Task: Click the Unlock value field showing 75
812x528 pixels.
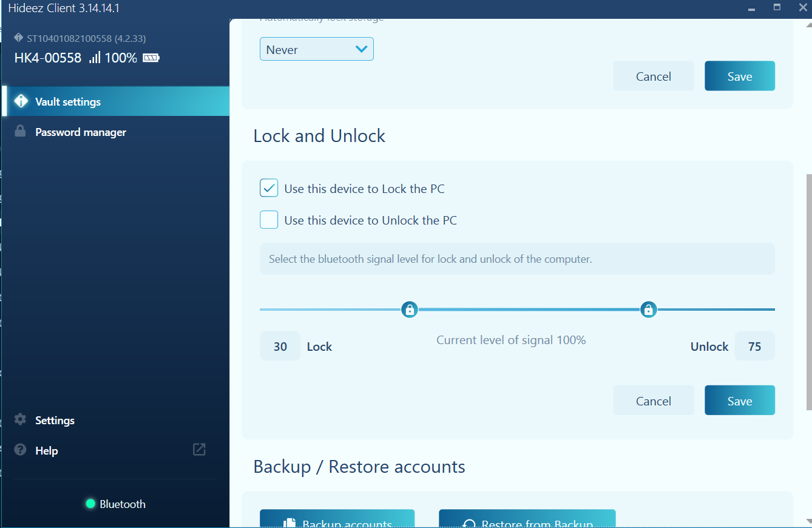Action: [754, 347]
